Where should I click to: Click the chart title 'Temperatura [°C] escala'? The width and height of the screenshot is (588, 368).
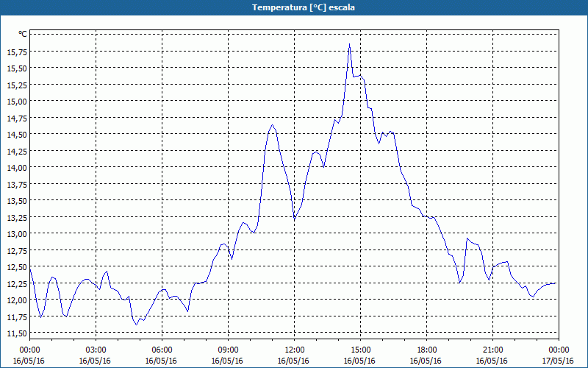click(304, 7)
